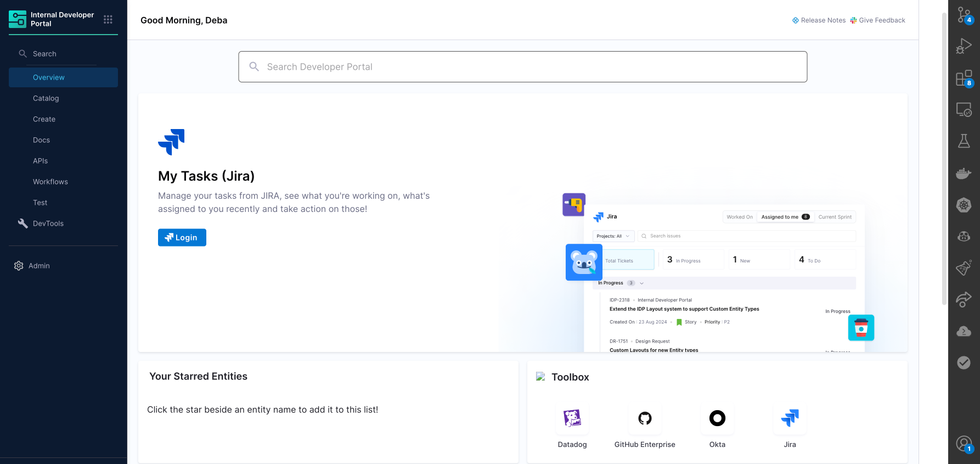This screenshot has height=464, width=980.
Task: Click the Jira Login button
Action: point(182,238)
